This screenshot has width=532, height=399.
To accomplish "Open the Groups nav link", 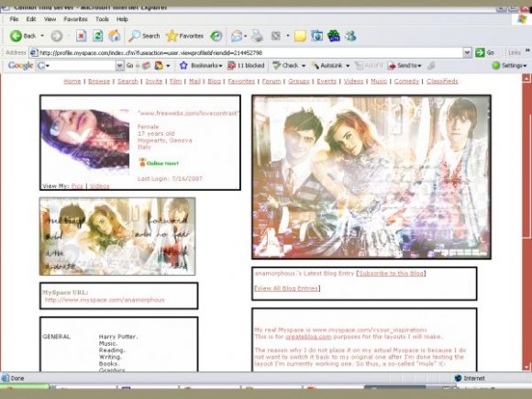I will (299, 82).
